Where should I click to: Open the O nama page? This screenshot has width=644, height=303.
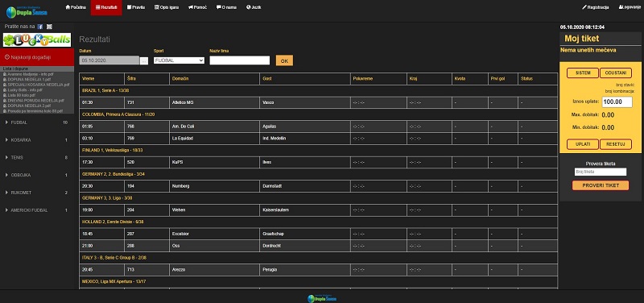pyautogui.click(x=226, y=7)
